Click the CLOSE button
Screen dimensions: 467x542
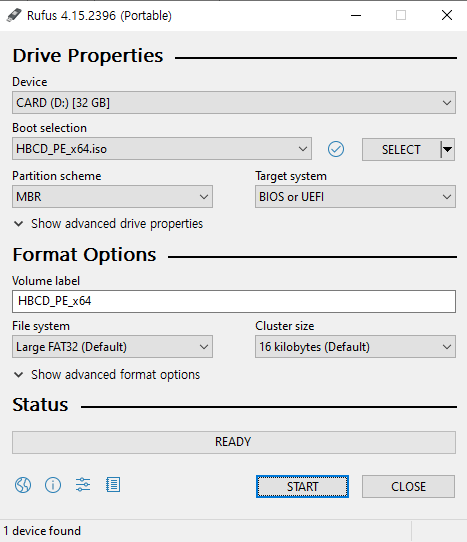pos(408,487)
